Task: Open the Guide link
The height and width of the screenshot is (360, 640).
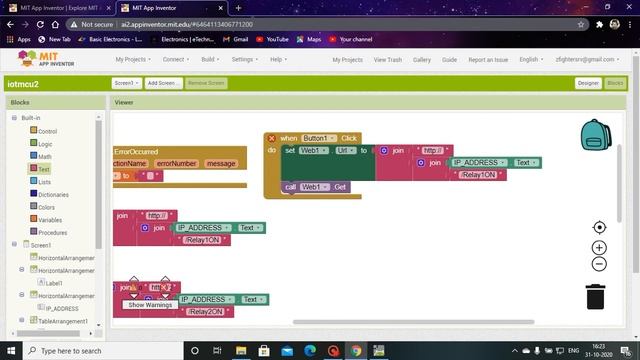Action: point(449,60)
